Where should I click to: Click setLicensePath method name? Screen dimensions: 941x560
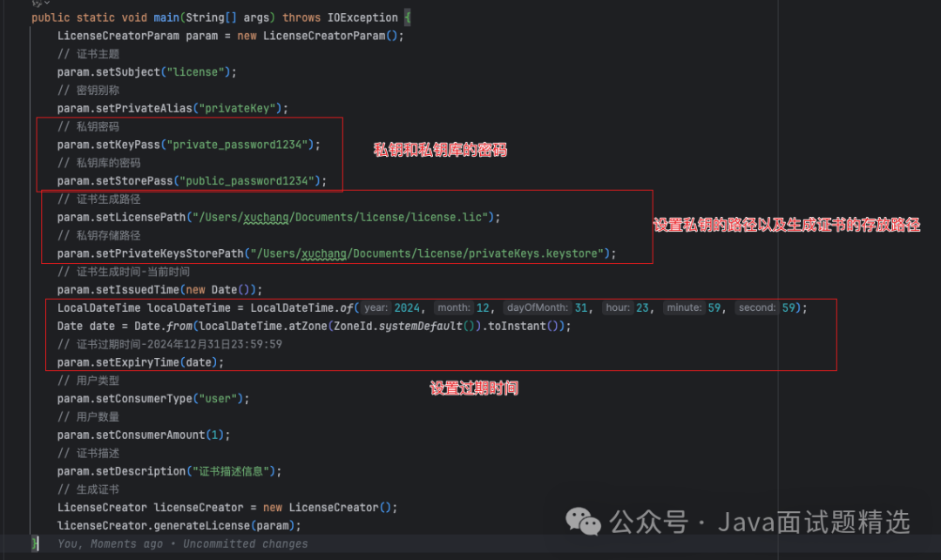click(140, 217)
